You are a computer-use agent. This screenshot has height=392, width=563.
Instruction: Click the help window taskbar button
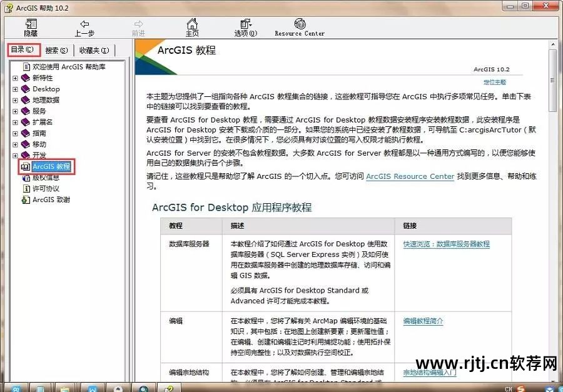coord(170,388)
